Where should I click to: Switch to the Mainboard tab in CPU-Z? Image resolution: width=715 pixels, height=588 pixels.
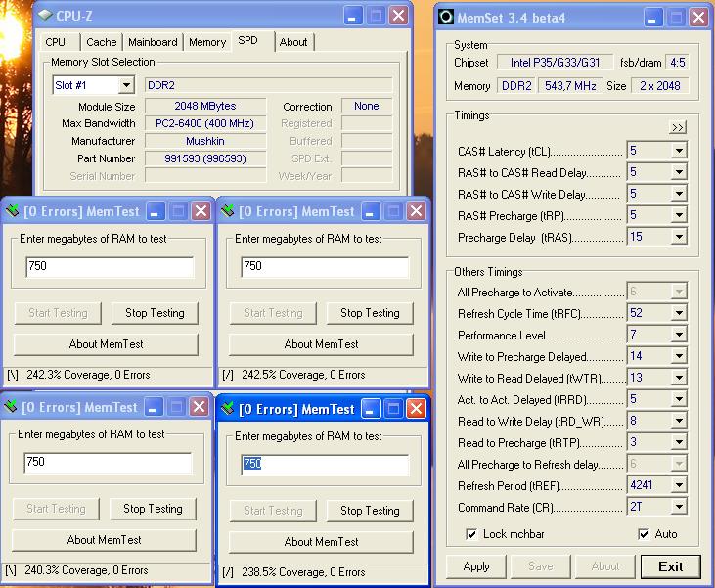153,42
